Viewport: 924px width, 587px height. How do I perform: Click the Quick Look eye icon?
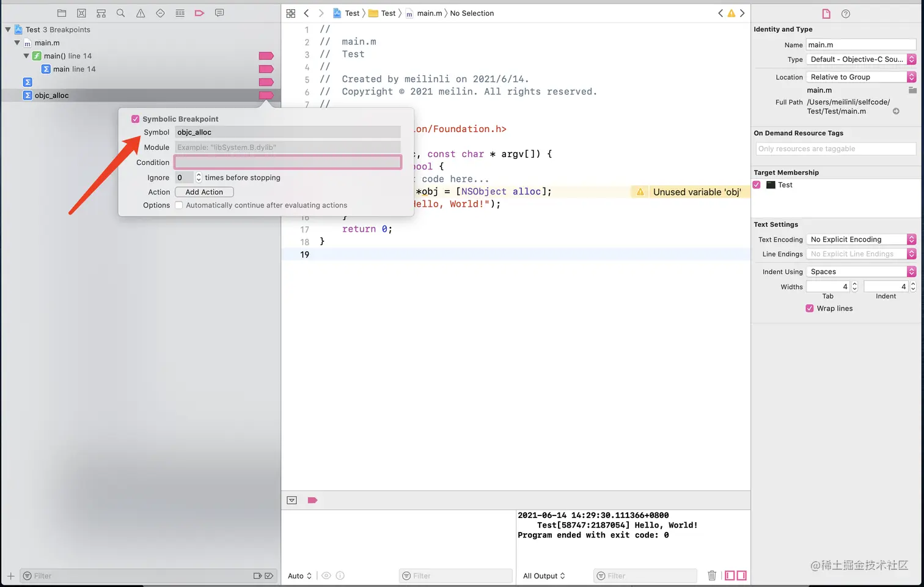326,575
